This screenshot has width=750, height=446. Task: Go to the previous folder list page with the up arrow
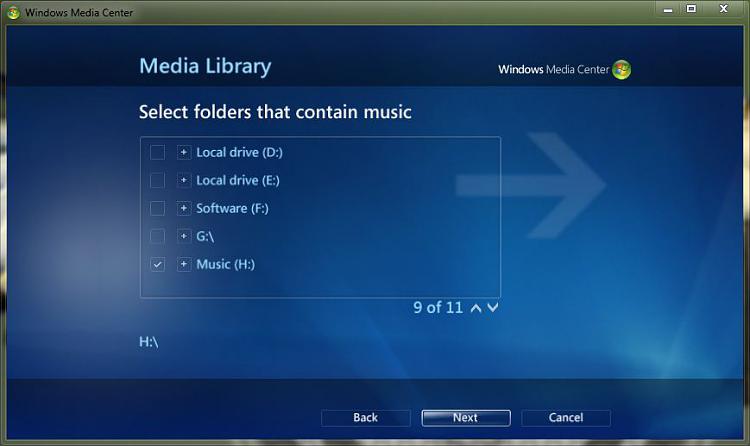click(476, 308)
